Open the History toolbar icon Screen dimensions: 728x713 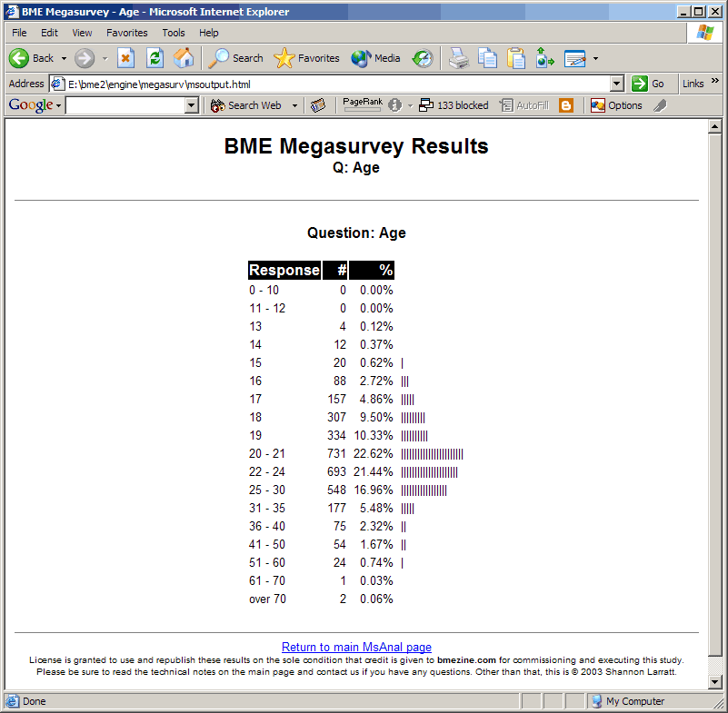click(423, 58)
